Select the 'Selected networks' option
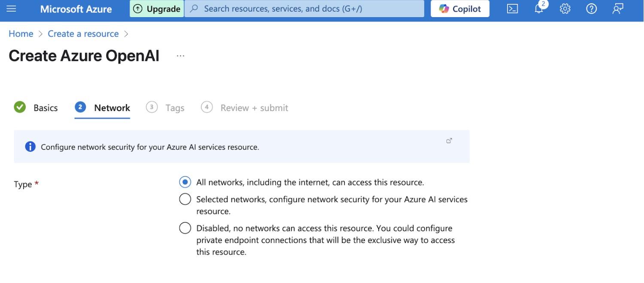644x283 pixels. coord(185,199)
